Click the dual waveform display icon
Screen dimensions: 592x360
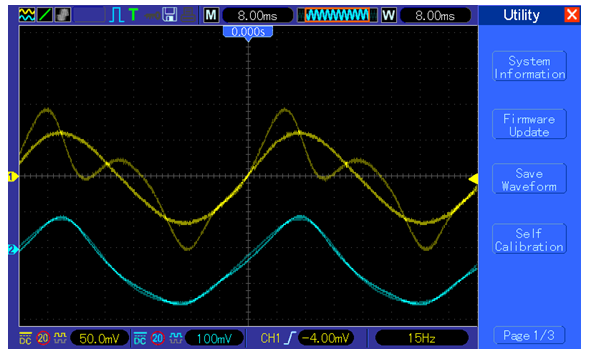(x=27, y=15)
